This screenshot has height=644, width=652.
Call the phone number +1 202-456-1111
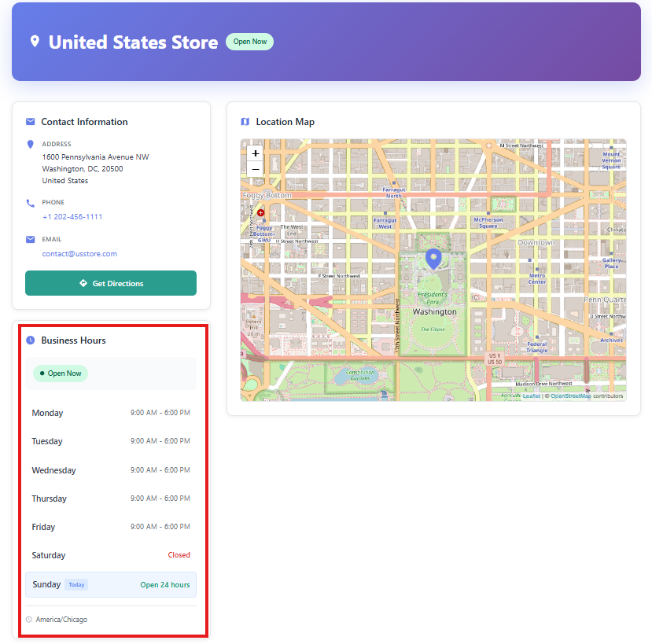point(72,216)
